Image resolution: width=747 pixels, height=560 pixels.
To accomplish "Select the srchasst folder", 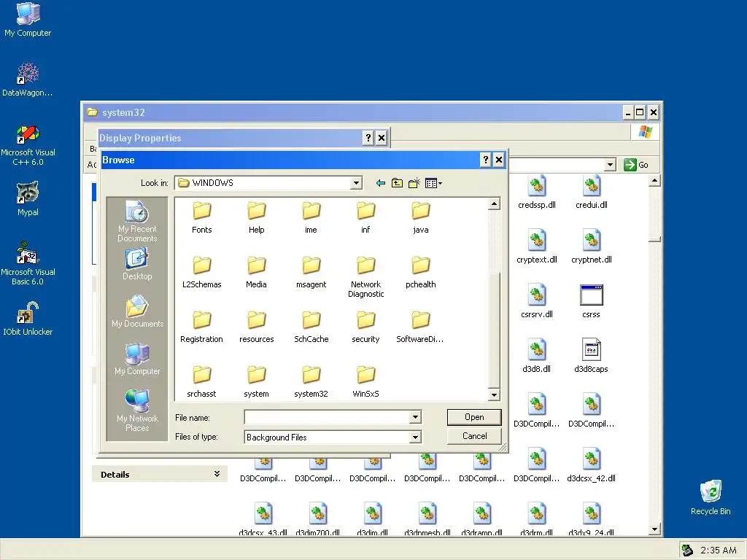I will point(201,381).
